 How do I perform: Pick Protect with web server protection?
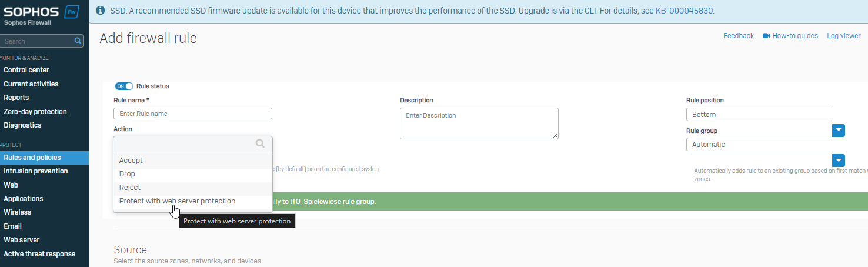177,201
